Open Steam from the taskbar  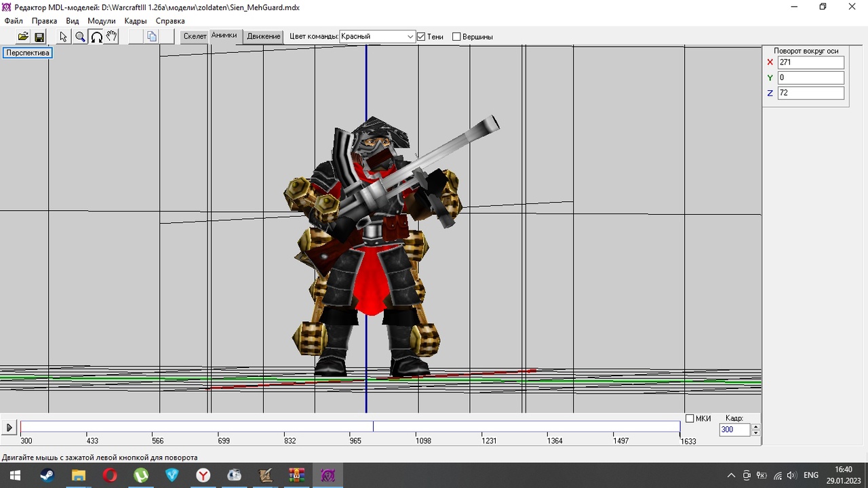click(47, 475)
